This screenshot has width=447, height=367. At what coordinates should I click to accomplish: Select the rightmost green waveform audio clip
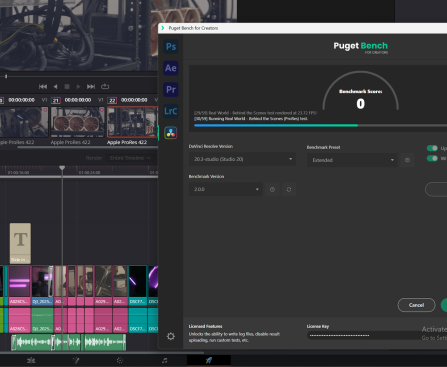[x=104, y=343]
